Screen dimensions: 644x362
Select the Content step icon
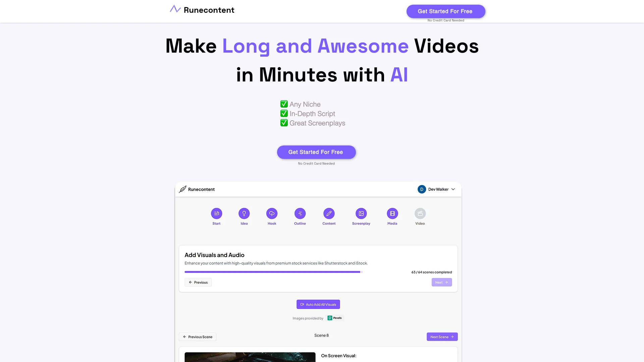[329, 214]
